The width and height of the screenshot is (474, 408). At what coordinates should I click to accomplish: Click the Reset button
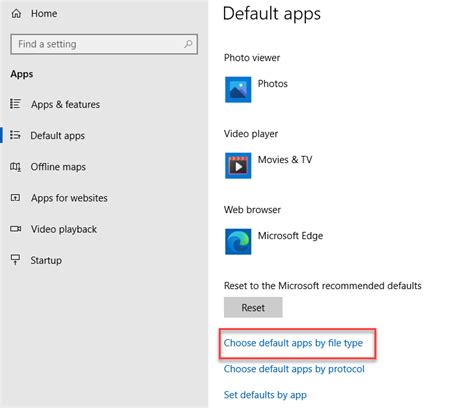coord(253,307)
